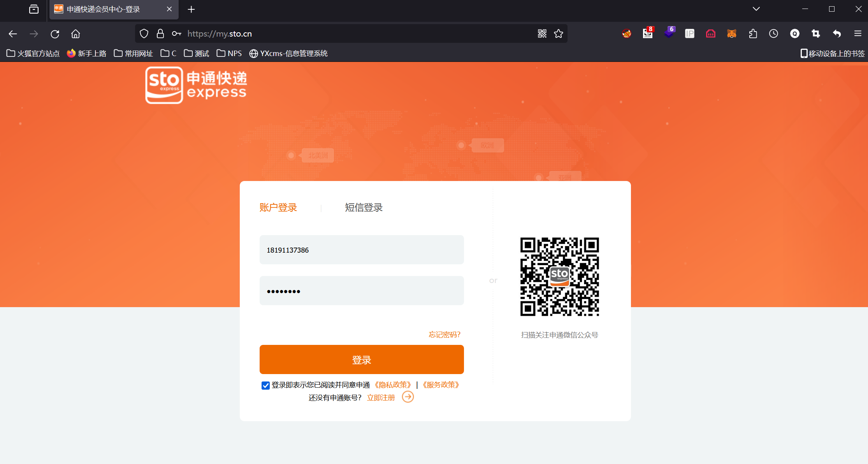
Task: Close the 申通快递会员中心-登录 tab
Action: [x=169, y=9]
